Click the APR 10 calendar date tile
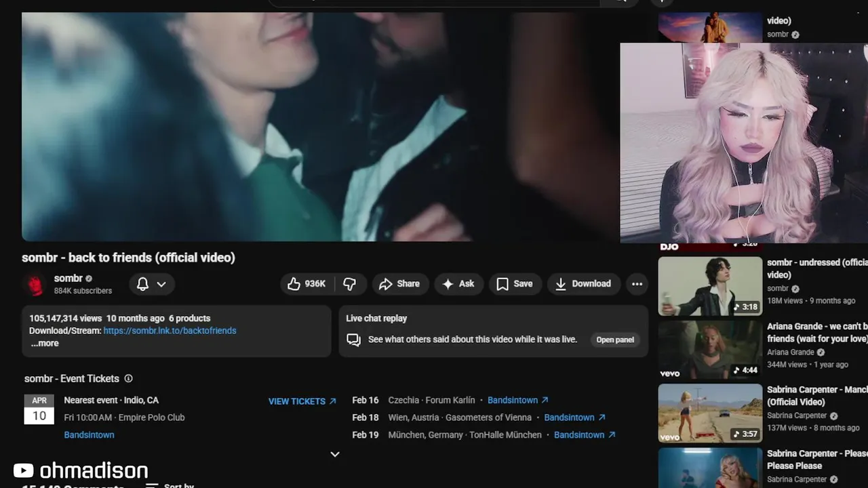This screenshot has width=868, height=488. point(39,409)
